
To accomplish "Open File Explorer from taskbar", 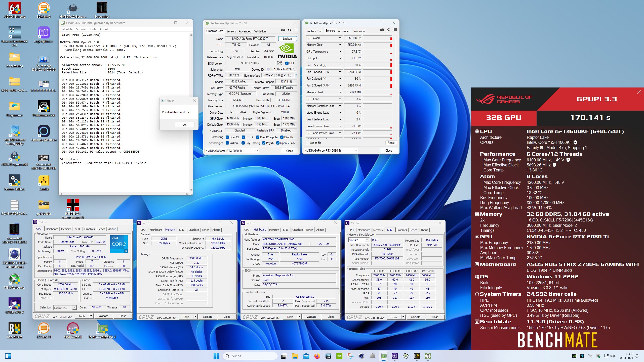I will 295,356.
